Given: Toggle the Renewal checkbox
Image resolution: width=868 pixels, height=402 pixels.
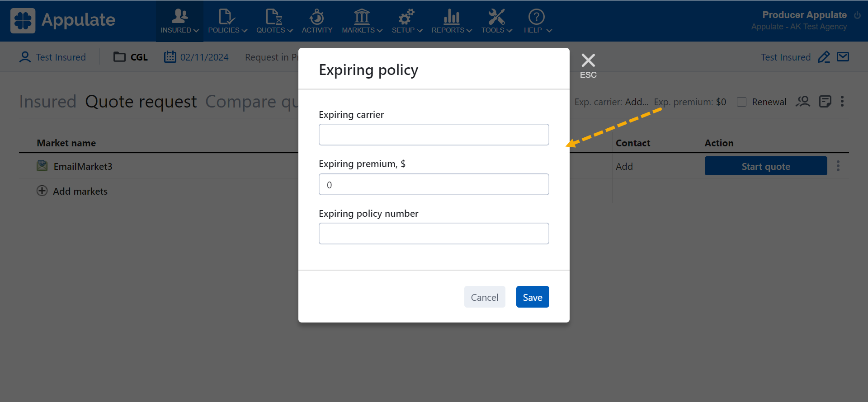Looking at the screenshot, I should pos(741,102).
